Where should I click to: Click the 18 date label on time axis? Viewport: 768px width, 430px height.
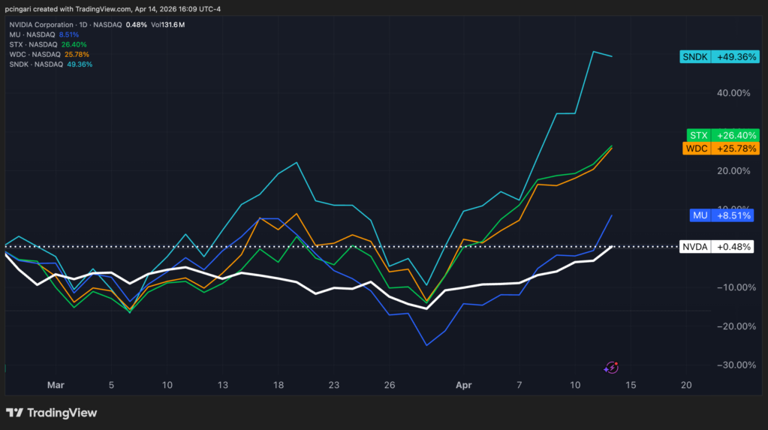coord(278,385)
